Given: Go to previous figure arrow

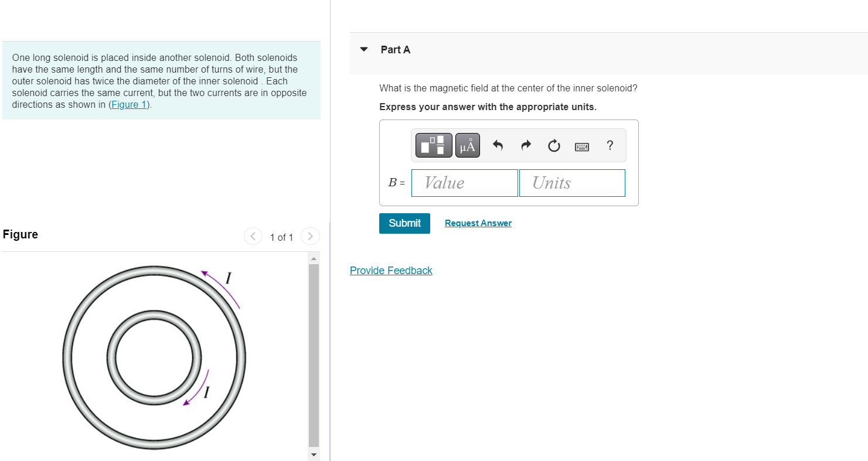Looking at the screenshot, I should 253,237.
